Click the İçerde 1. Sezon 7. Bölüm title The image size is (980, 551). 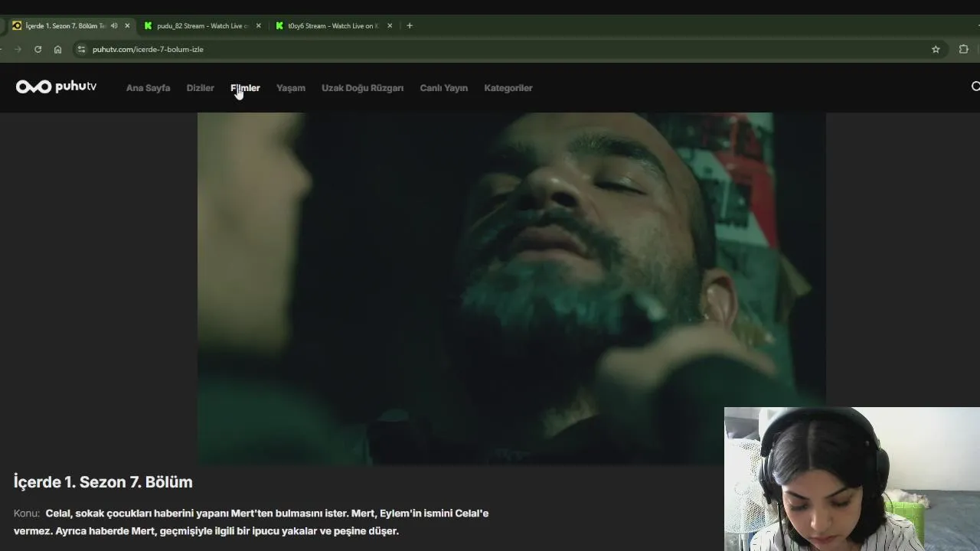103,482
